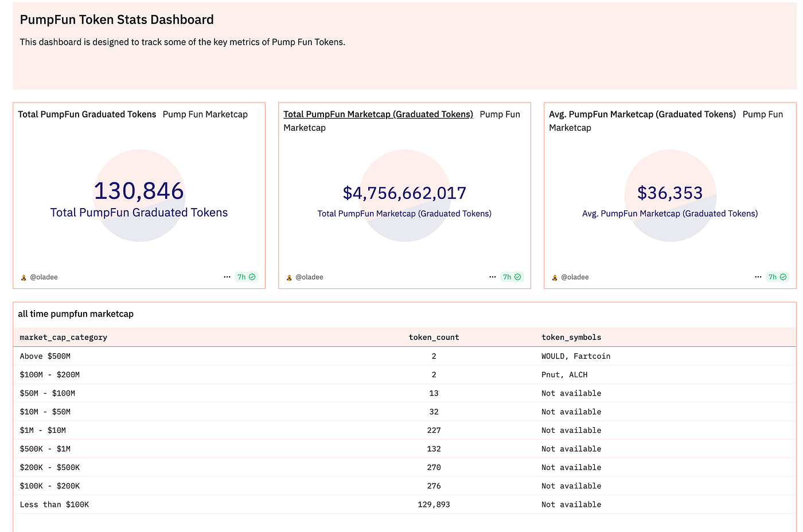Select the '$100K - $200K' category cell
This screenshot has height=532, width=803.
point(50,486)
